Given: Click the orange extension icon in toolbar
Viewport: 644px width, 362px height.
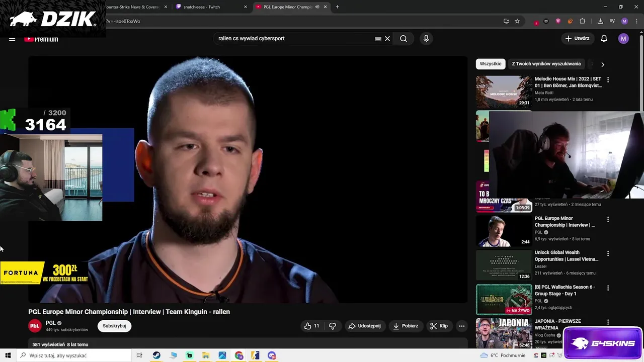Looking at the screenshot, I should click(x=570, y=21).
